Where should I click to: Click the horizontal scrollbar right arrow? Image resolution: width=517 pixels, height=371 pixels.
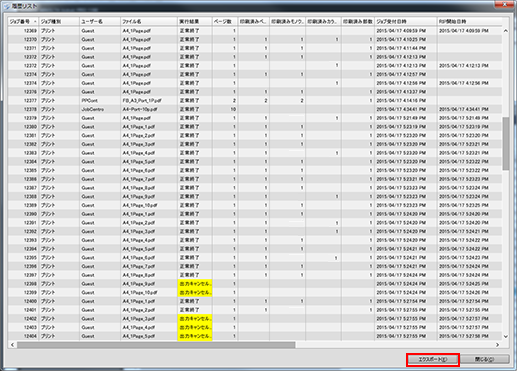click(498, 345)
